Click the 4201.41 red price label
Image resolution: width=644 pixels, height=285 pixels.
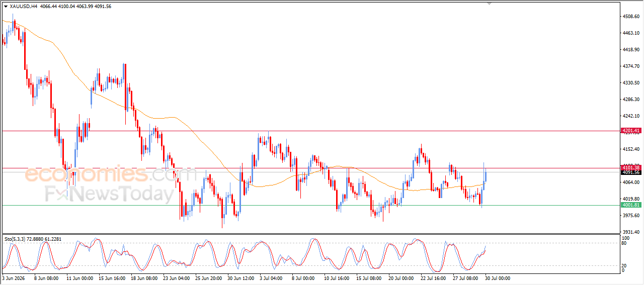[631, 131]
